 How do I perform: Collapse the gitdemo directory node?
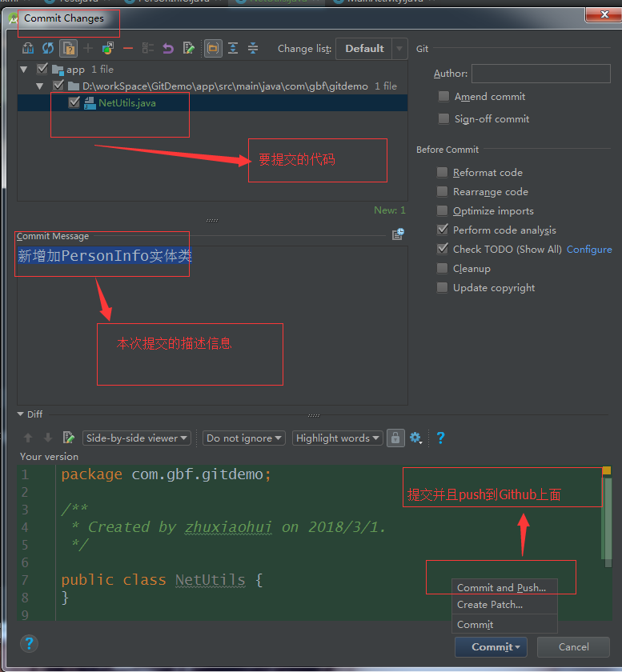(x=40, y=86)
